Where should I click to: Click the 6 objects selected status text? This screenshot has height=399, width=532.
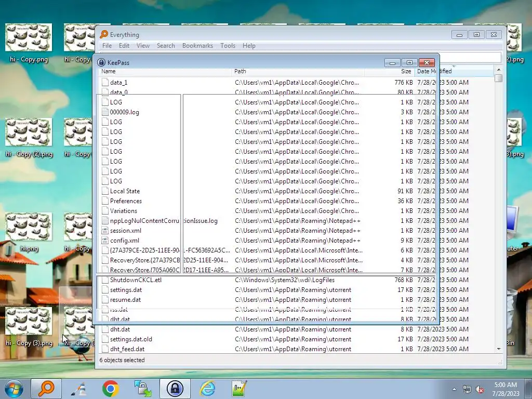(x=122, y=360)
